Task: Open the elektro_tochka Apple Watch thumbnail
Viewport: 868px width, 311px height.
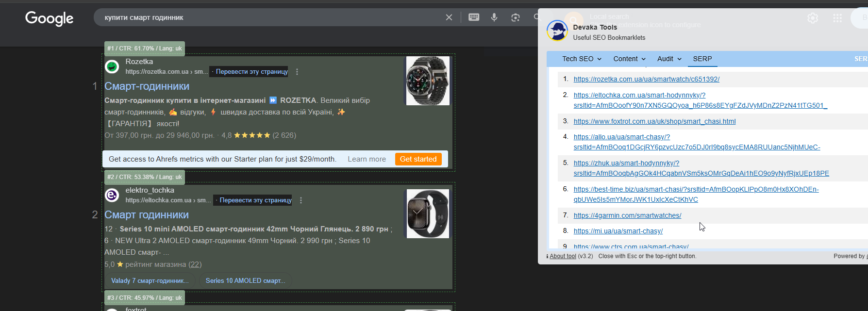Action: [428, 213]
